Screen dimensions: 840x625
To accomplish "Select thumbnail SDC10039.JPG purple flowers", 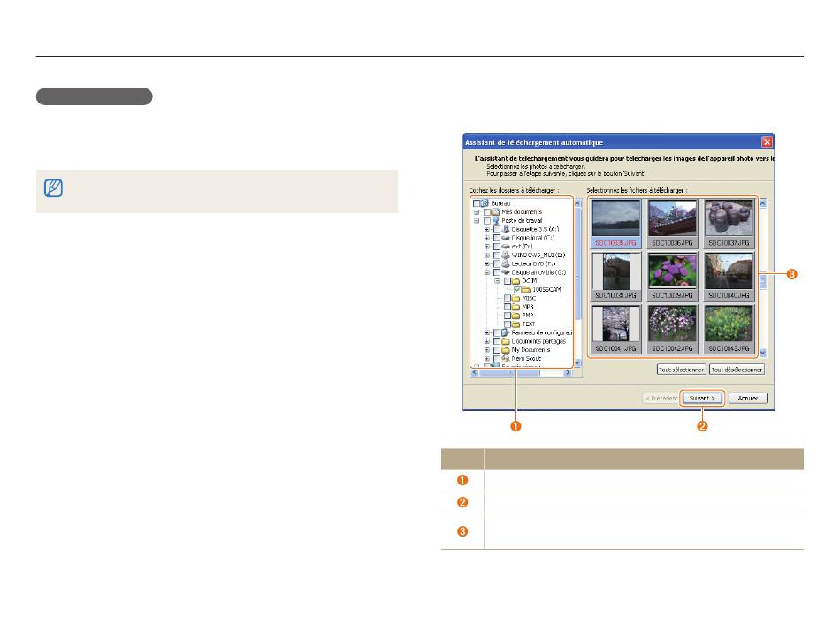I will coord(672,277).
